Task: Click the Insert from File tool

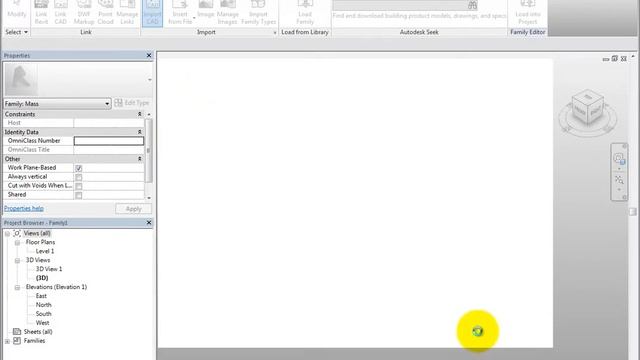Action: tap(180, 13)
